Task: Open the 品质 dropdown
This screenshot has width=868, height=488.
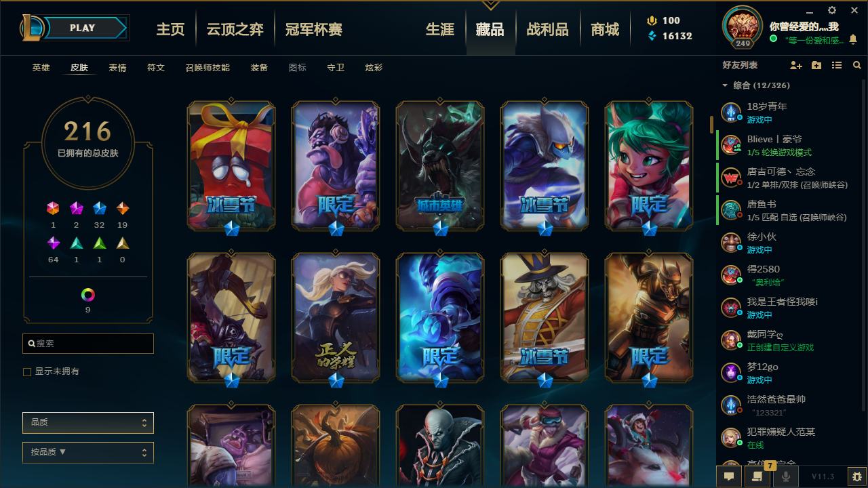Action: click(x=88, y=423)
